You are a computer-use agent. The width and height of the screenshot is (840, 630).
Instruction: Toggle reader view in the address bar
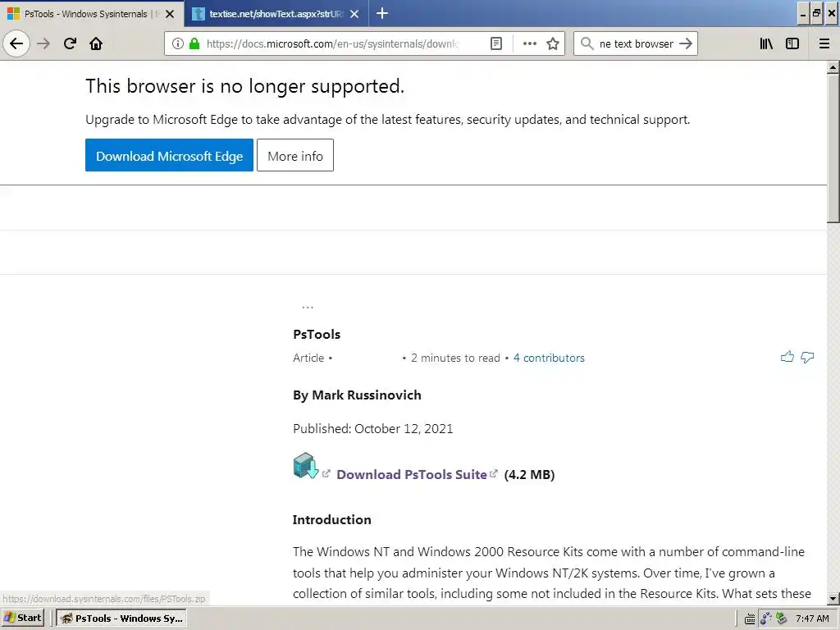tap(496, 43)
